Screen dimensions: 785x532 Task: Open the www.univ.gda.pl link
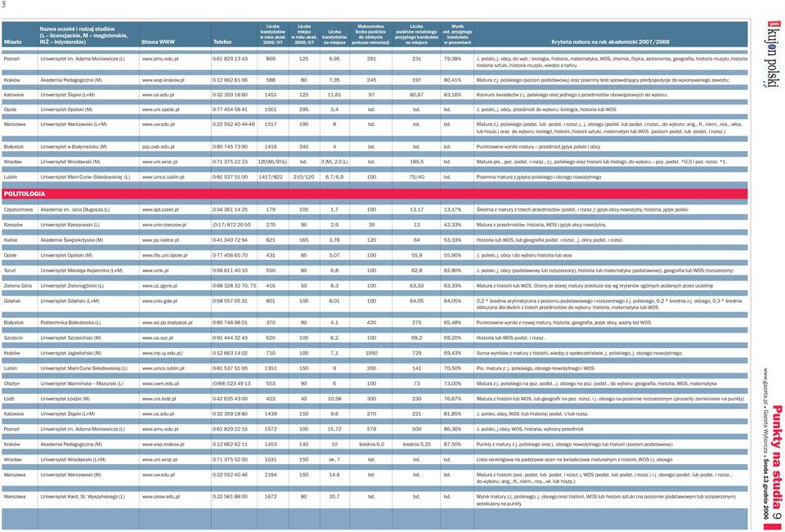tap(159, 301)
